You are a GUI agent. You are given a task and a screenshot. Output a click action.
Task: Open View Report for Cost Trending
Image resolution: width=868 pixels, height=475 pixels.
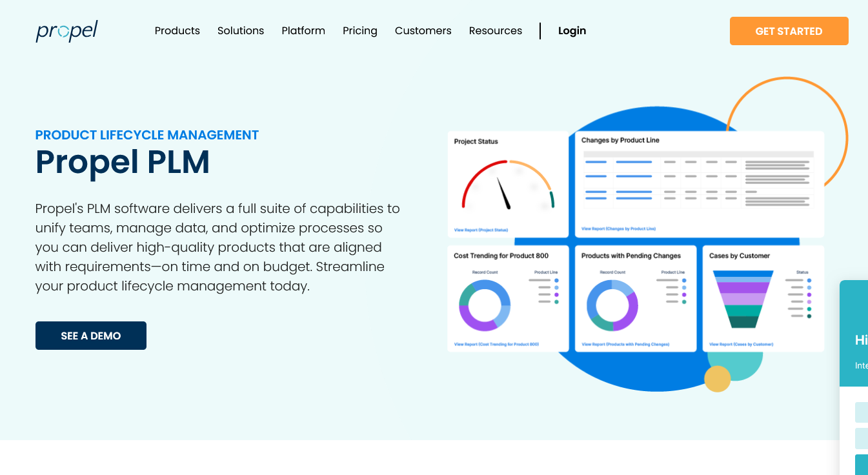(496, 345)
